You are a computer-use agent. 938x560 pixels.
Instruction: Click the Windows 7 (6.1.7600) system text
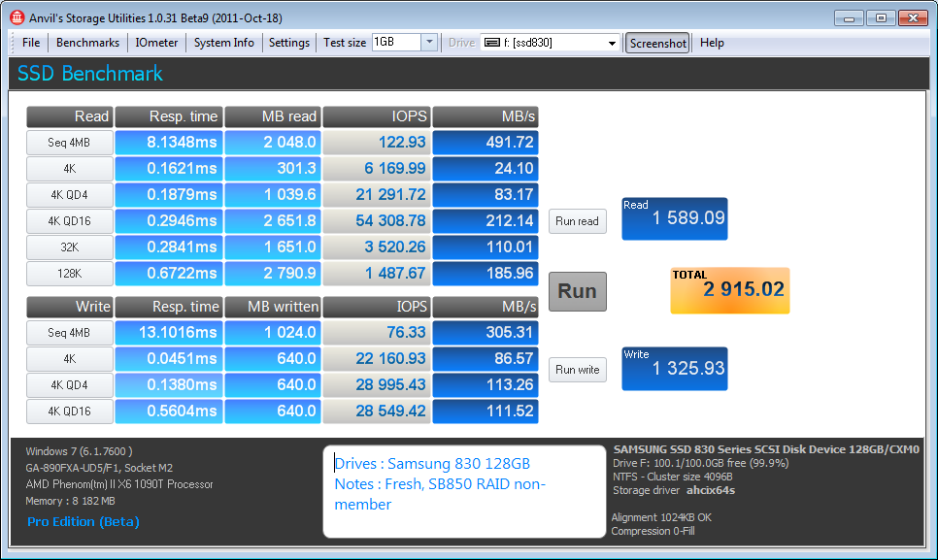pos(79,452)
